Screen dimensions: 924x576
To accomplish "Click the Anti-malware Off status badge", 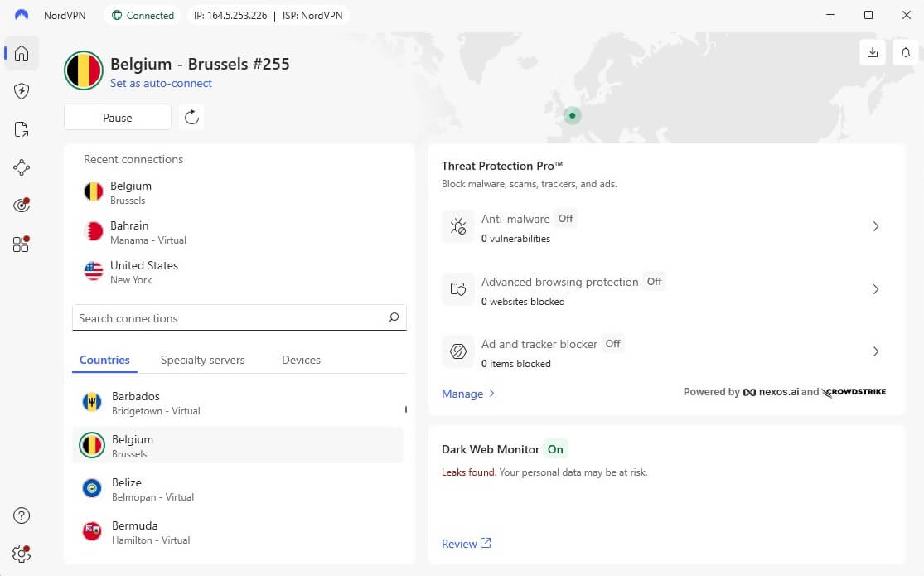I will (x=566, y=219).
